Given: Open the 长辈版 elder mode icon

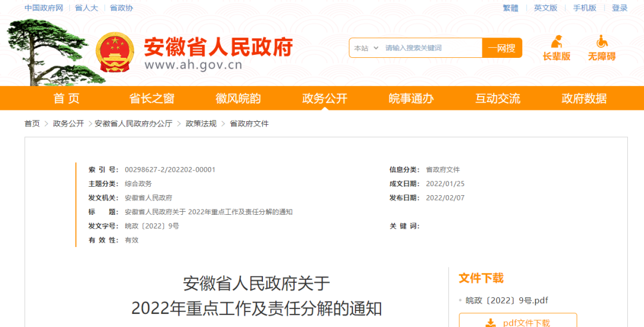Looking at the screenshot, I should pyautogui.click(x=556, y=42).
